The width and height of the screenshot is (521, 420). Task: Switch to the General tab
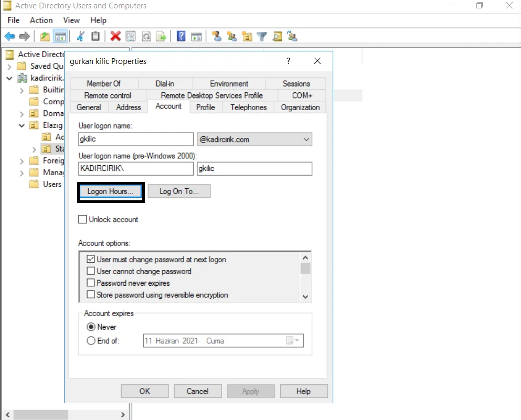[89, 107]
